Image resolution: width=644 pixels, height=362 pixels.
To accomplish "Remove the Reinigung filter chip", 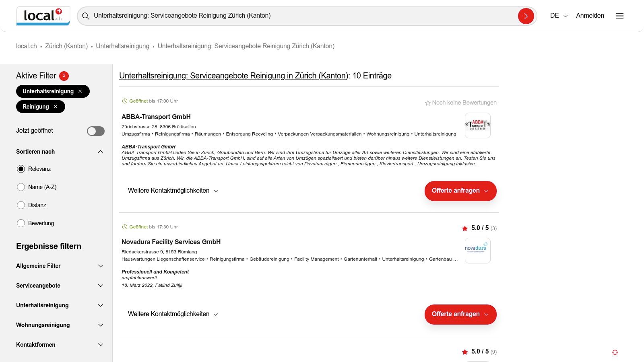I will pos(56,107).
